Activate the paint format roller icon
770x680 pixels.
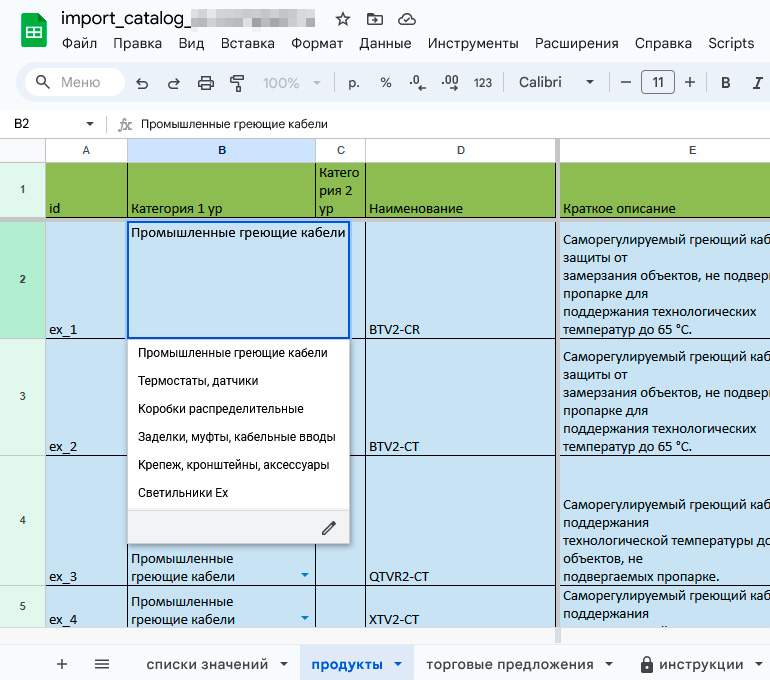[237, 83]
